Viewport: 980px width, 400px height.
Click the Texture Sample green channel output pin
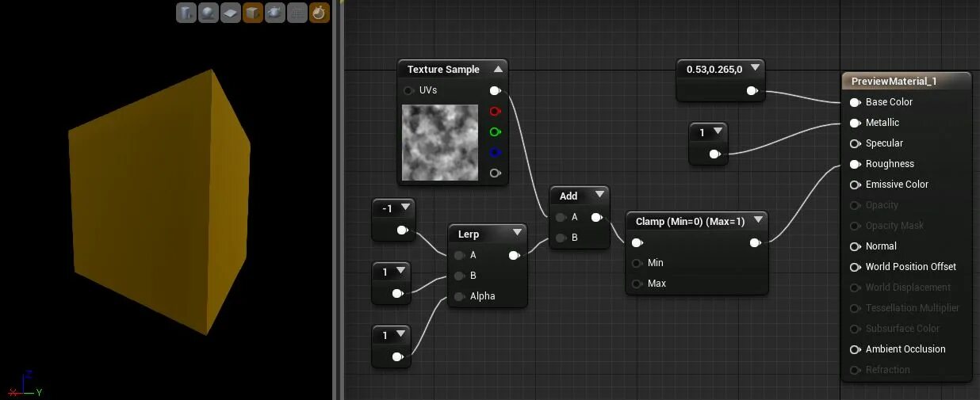point(496,132)
